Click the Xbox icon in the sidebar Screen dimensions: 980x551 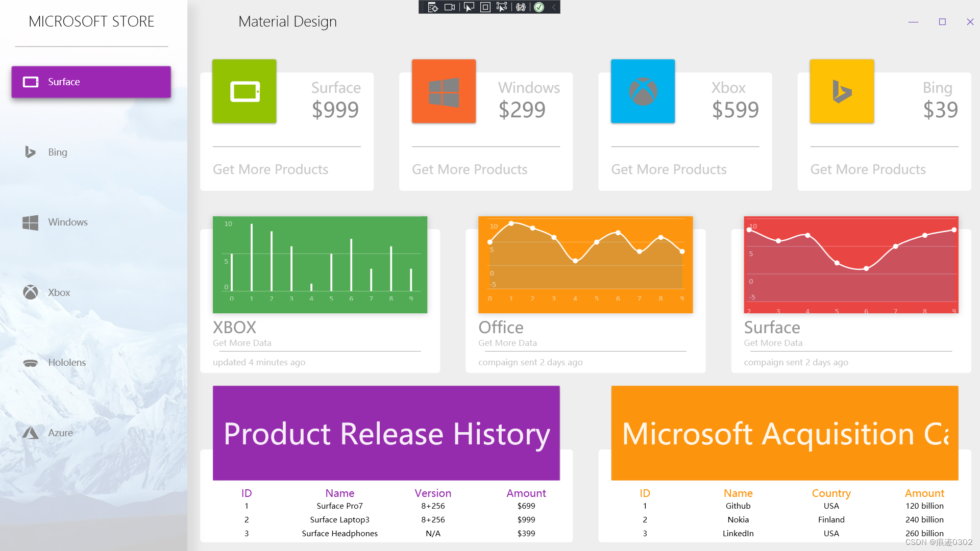click(30, 292)
